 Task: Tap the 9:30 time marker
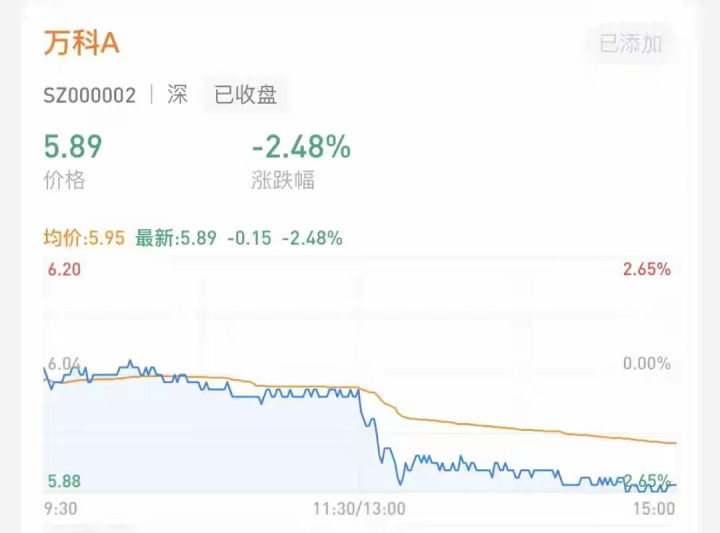click(x=62, y=508)
